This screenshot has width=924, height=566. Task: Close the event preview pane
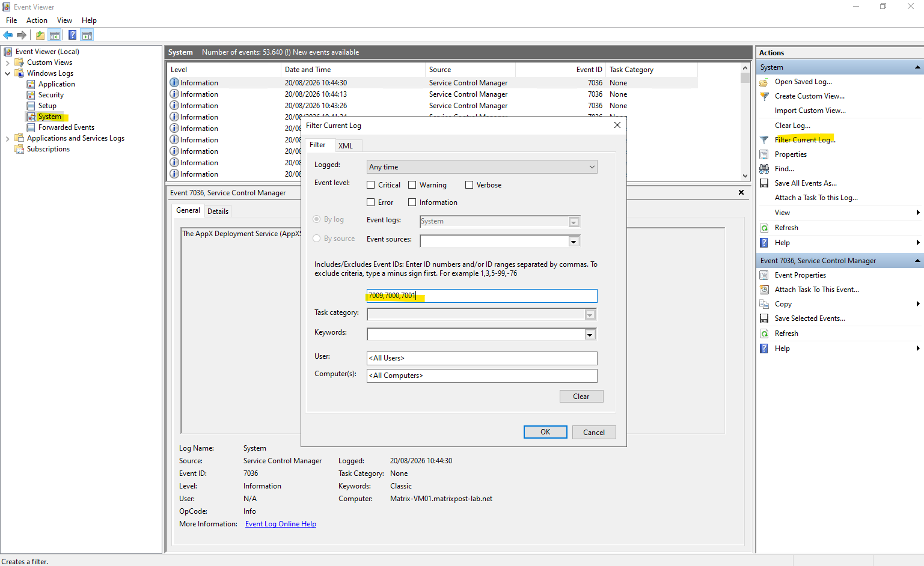click(741, 192)
